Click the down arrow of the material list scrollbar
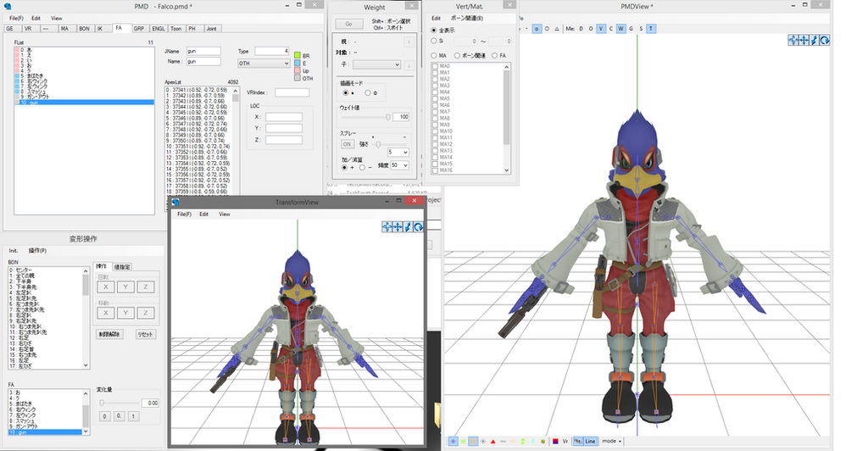Viewport: 868px width, 451px height. point(507,170)
